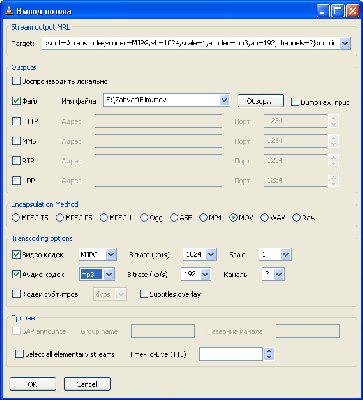Viewport: 363px width, 400px height.
Task: Click the Time-To-Live value field
Action: (x=231, y=354)
